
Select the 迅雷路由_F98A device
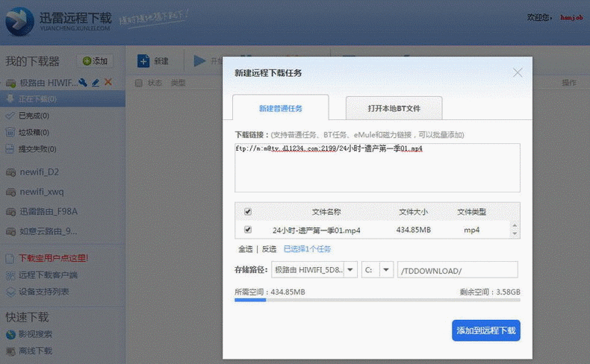tap(48, 212)
